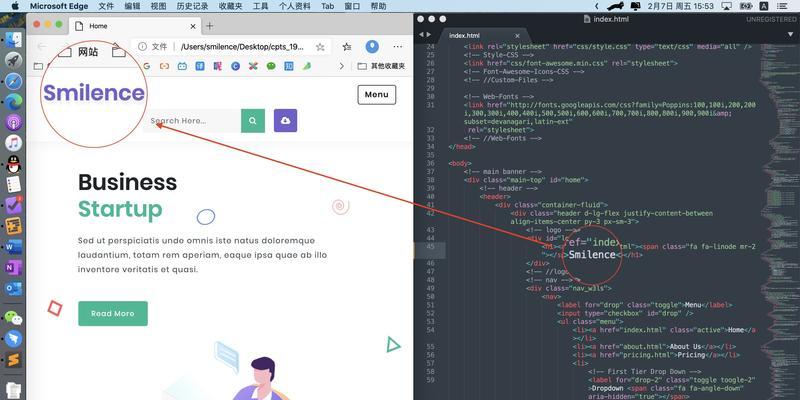Open Music from the Dock

(13, 143)
